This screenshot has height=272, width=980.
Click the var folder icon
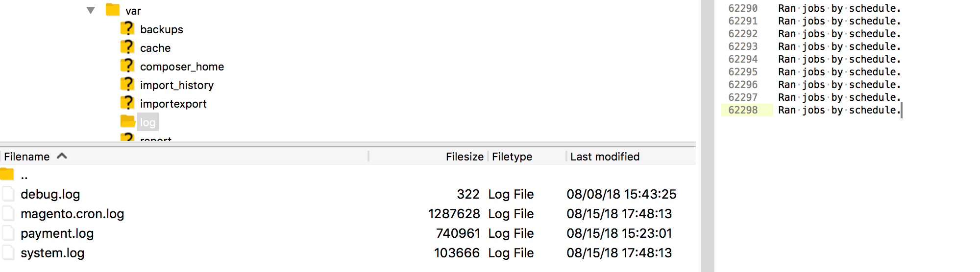(113, 10)
